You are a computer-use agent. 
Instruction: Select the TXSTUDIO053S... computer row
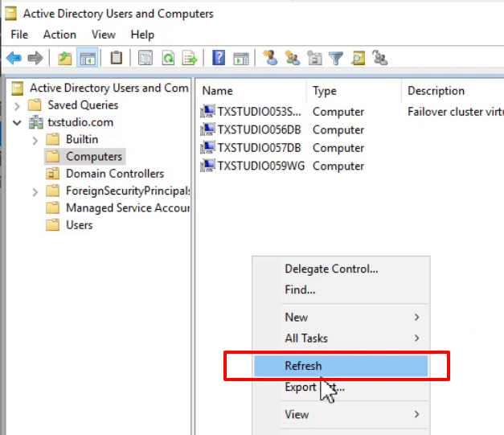pyautogui.click(x=259, y=112)
